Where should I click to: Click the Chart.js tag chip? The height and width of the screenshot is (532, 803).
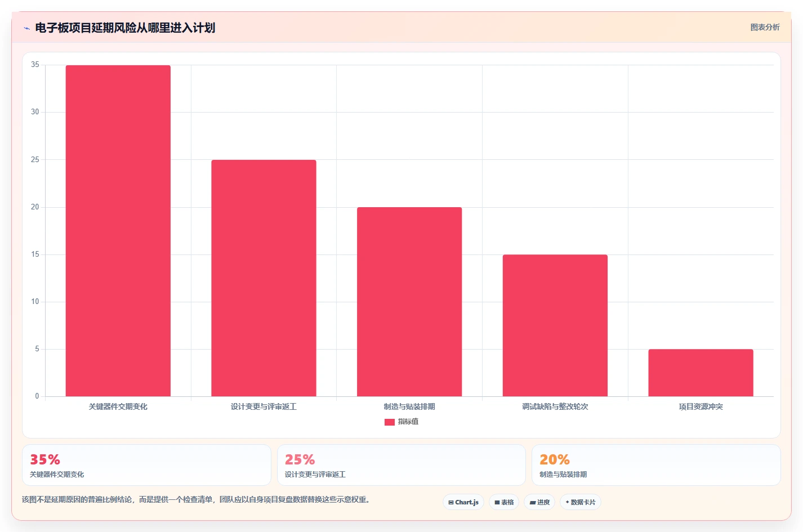pos(463,502)
